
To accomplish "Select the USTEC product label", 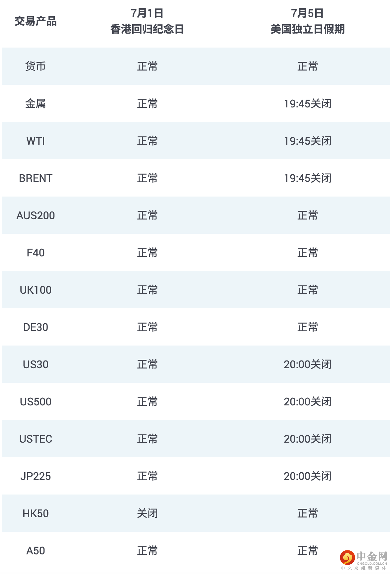I will point(36,439).
